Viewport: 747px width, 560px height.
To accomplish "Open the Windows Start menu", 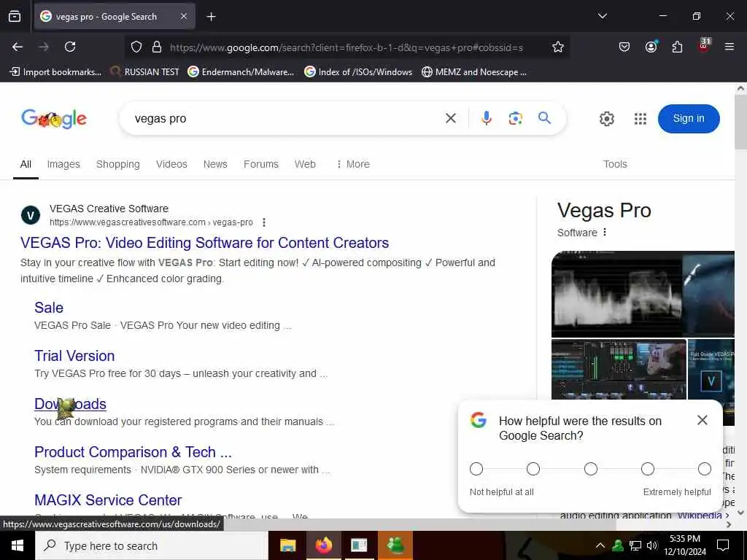I will coord(18,545).
